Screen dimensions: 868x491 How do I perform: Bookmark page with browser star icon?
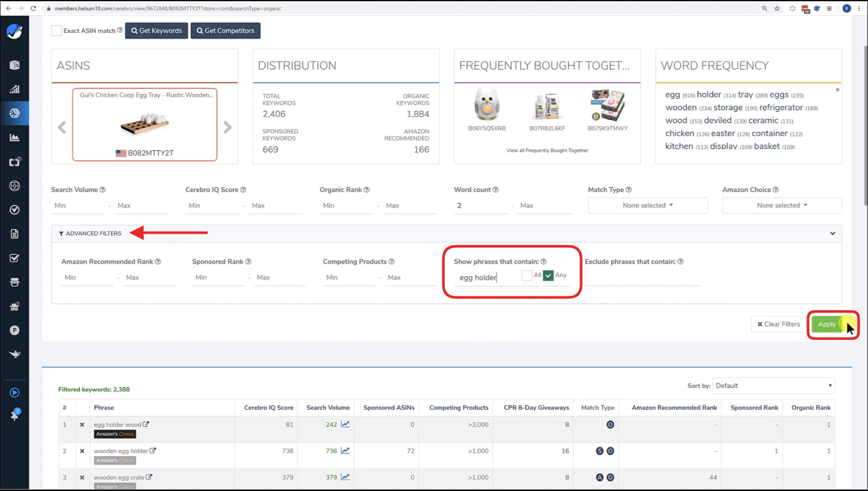click(777, 8)
